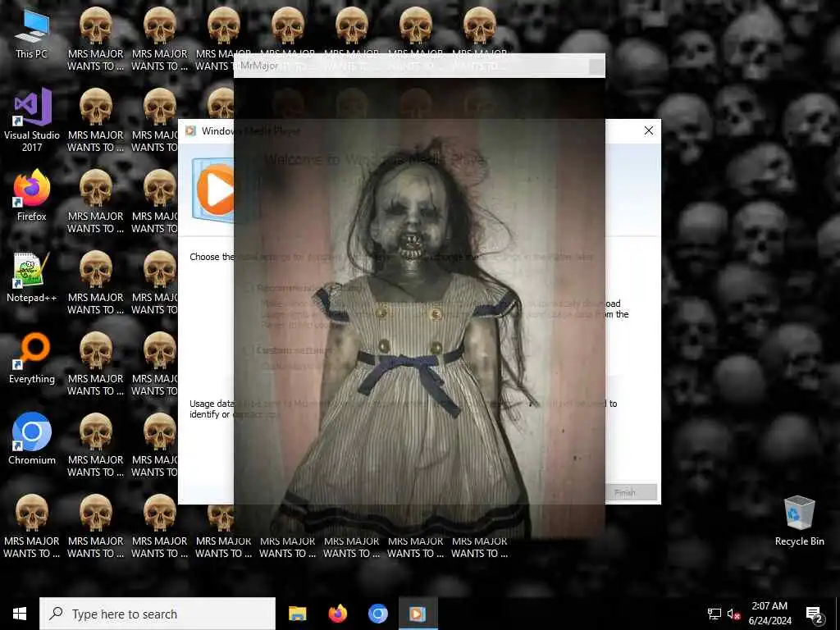Open the This PC desktop icon

(32, 33)
